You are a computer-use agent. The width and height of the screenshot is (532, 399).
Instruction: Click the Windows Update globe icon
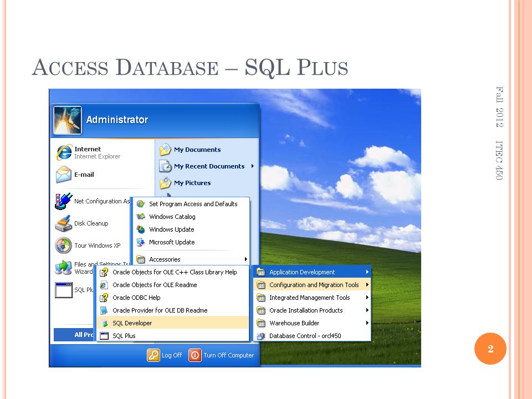click(x=140, y=229)
